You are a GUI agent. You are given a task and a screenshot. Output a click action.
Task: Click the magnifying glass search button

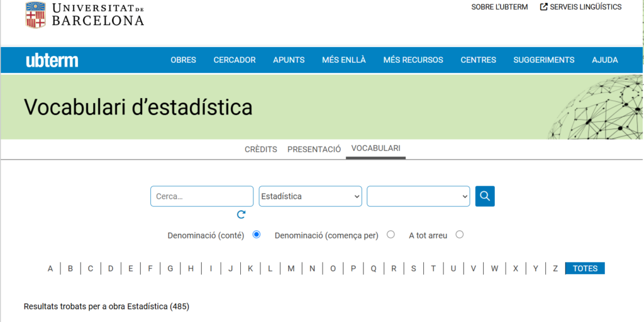pos(485,196)
